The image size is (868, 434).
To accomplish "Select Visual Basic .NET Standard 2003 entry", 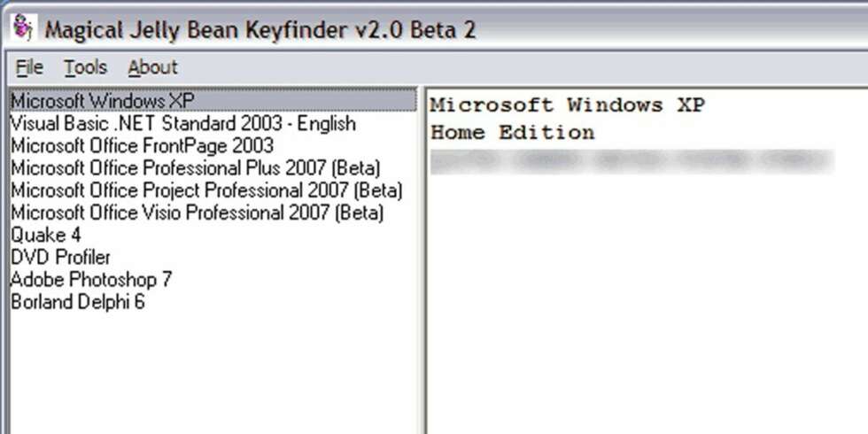I will [182, 123].
